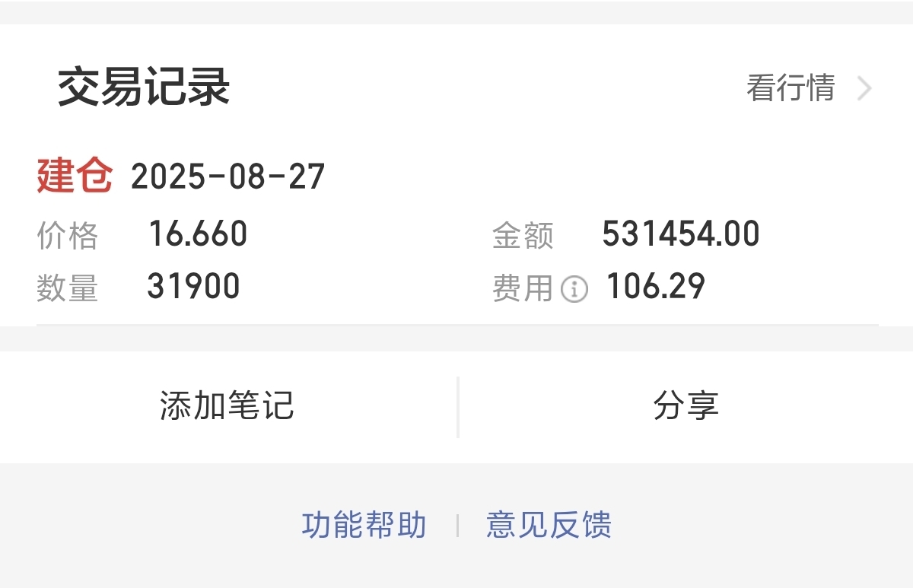Click the chevron arrow next to 看行情
This screenshot has height=588, width=913.
pyautogui.click(x=864, y=89)
